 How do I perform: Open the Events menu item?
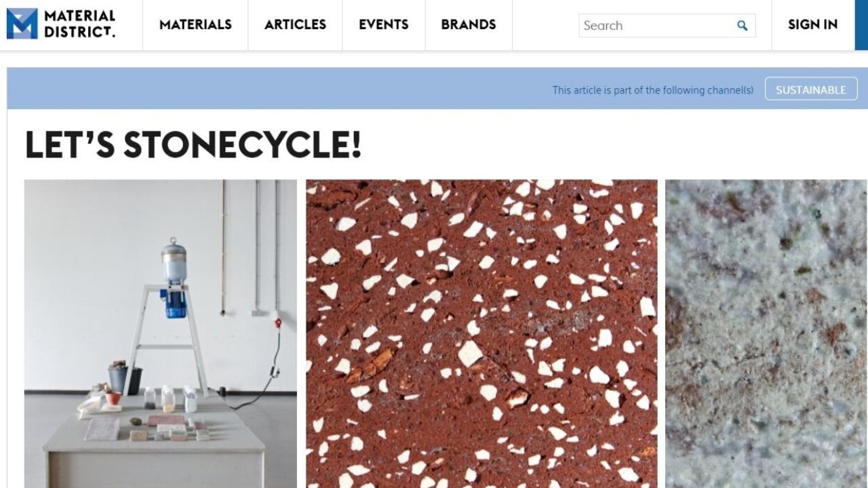(384, 24)
